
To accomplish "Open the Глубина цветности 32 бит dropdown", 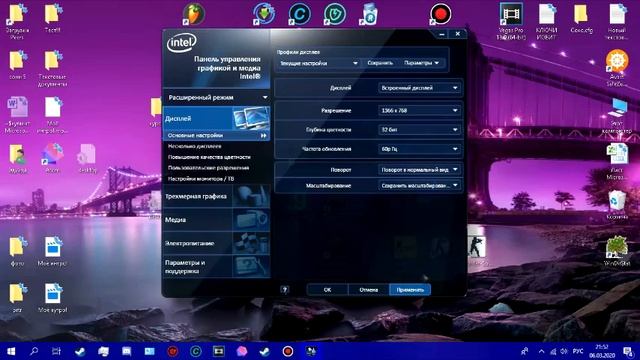I will [420, 130].
